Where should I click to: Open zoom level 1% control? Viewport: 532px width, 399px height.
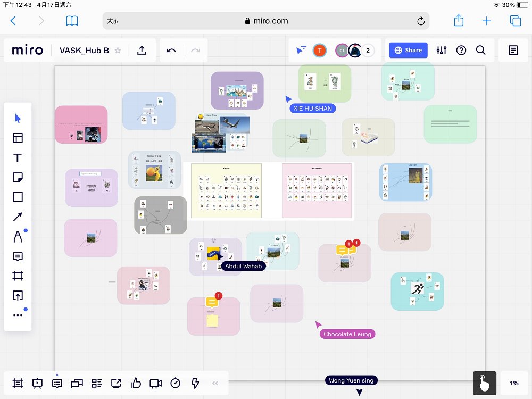point(514,383)
